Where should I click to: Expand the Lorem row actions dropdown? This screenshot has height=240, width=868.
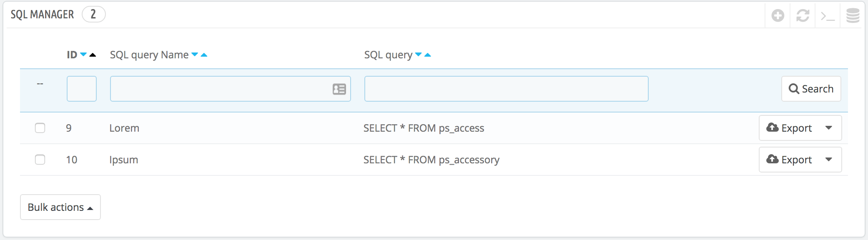829,128
